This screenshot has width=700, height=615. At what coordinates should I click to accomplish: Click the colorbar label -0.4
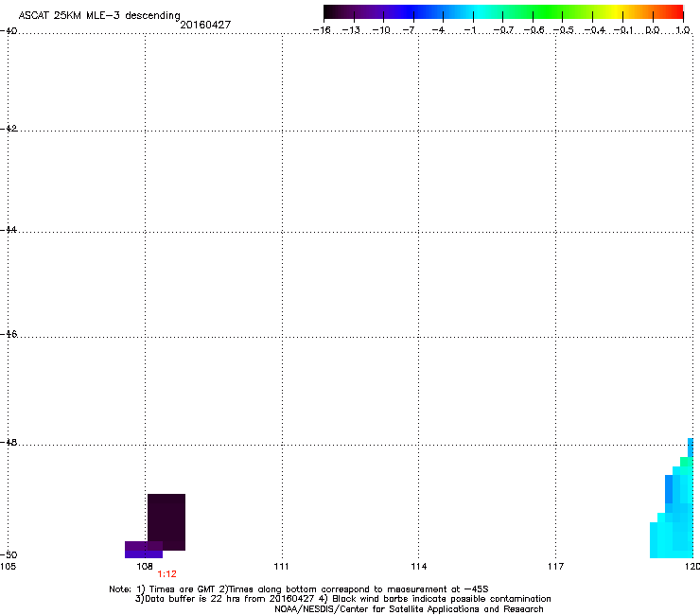pyautogui.click(x=595, y=30)
